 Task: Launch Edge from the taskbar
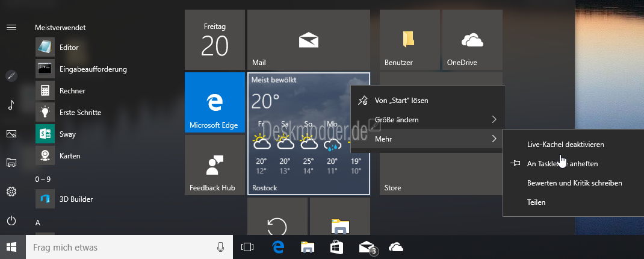pos(279,247)
